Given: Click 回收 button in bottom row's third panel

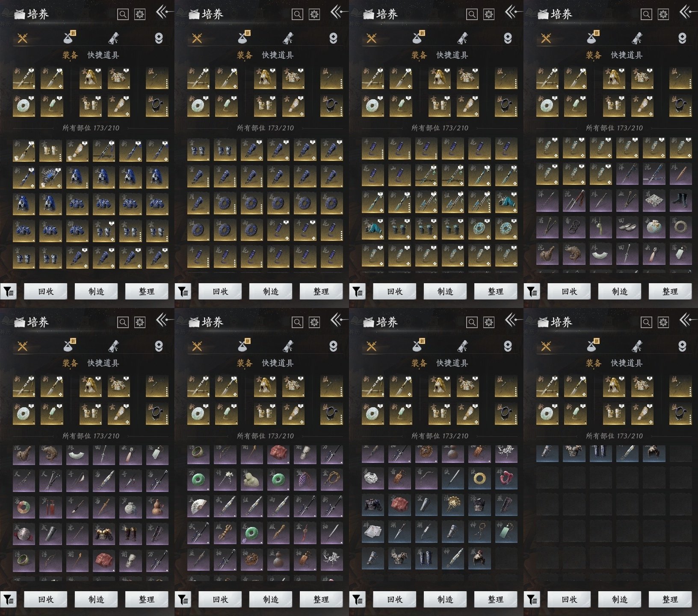Looking at the screenshot, I should [x=395, y=599].
